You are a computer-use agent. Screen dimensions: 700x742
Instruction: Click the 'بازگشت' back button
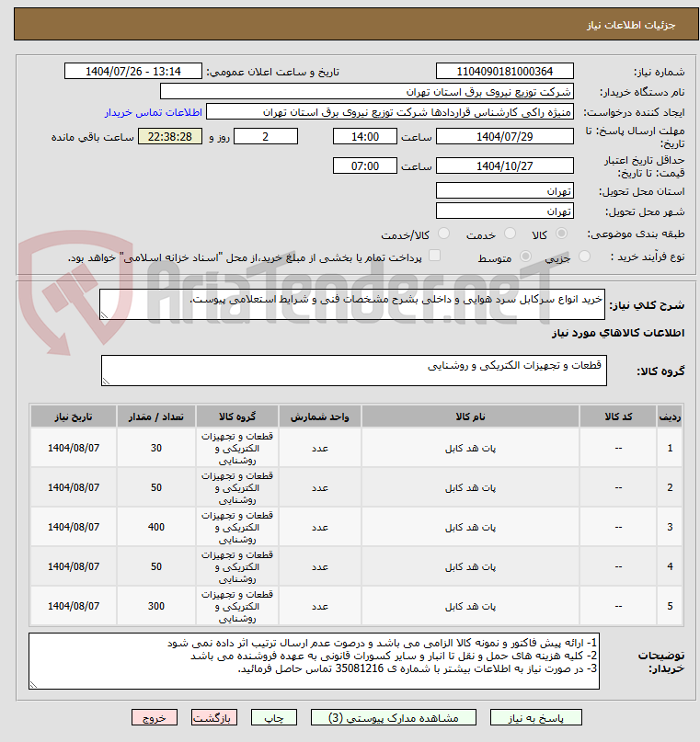click(214, 718)
